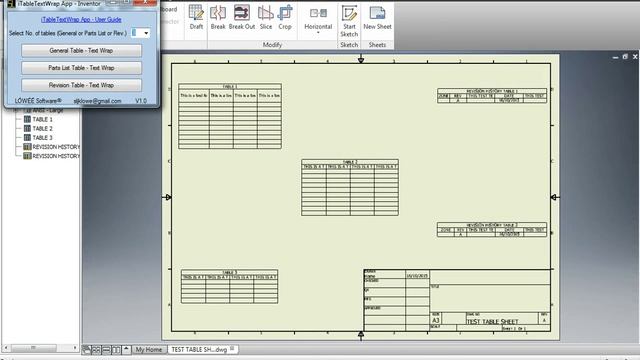This screenshot has width=640, height=360.
Task: Select the Slice tool
Action: point(266,18)
